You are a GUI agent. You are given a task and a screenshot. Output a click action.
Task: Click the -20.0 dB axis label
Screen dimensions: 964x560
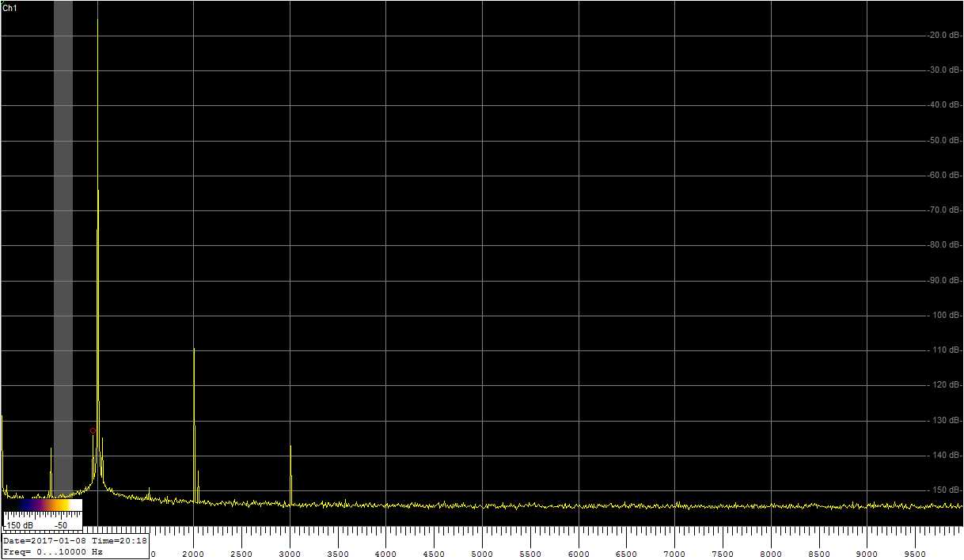coord(944,36)
